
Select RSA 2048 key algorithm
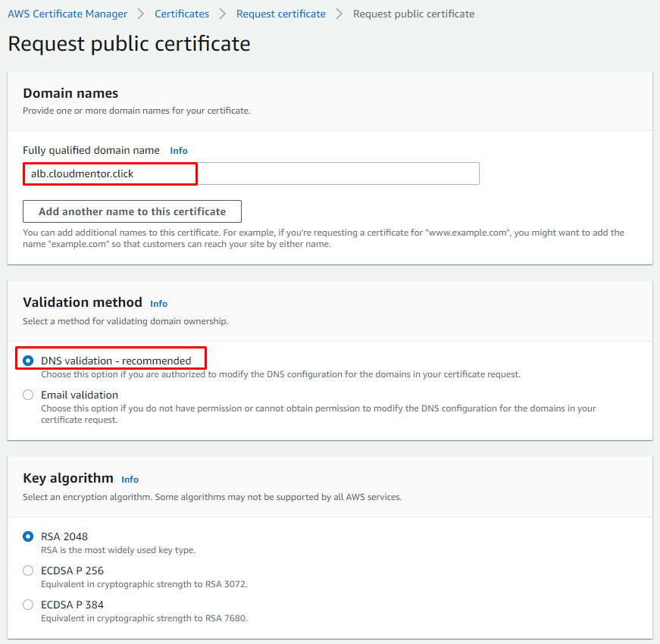(28, 536)
